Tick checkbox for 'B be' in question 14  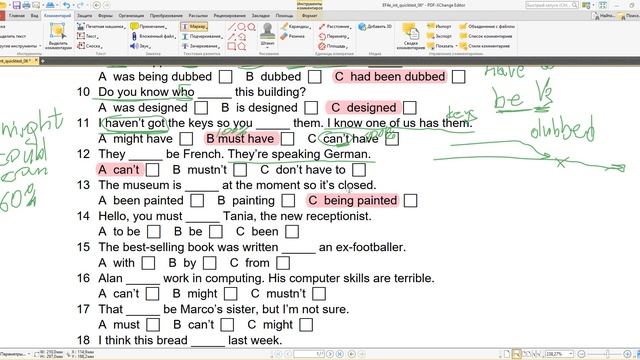(x=216, y=232)
